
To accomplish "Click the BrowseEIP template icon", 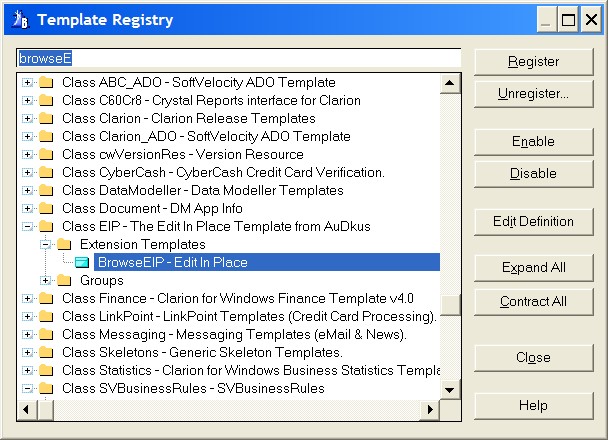I will (82, 262).
